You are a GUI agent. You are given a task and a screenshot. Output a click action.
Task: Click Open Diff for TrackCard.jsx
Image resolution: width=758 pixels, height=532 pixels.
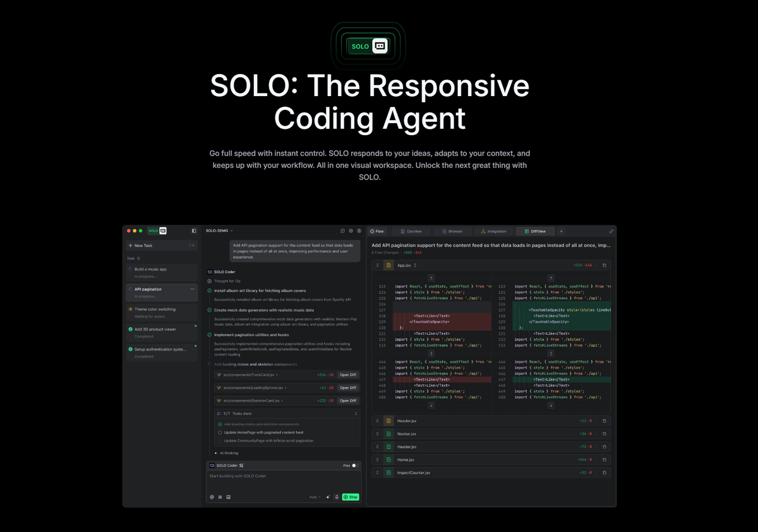click(348, 375)
